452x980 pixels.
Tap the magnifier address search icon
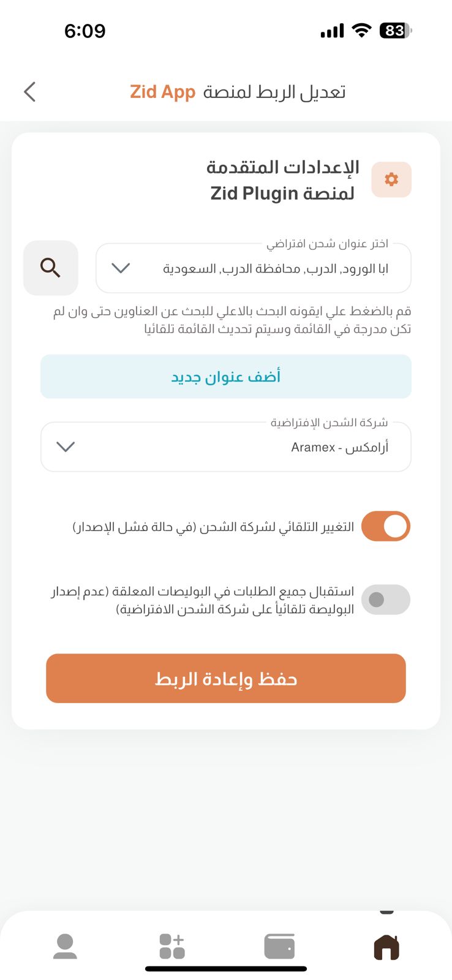click(50, 268)
